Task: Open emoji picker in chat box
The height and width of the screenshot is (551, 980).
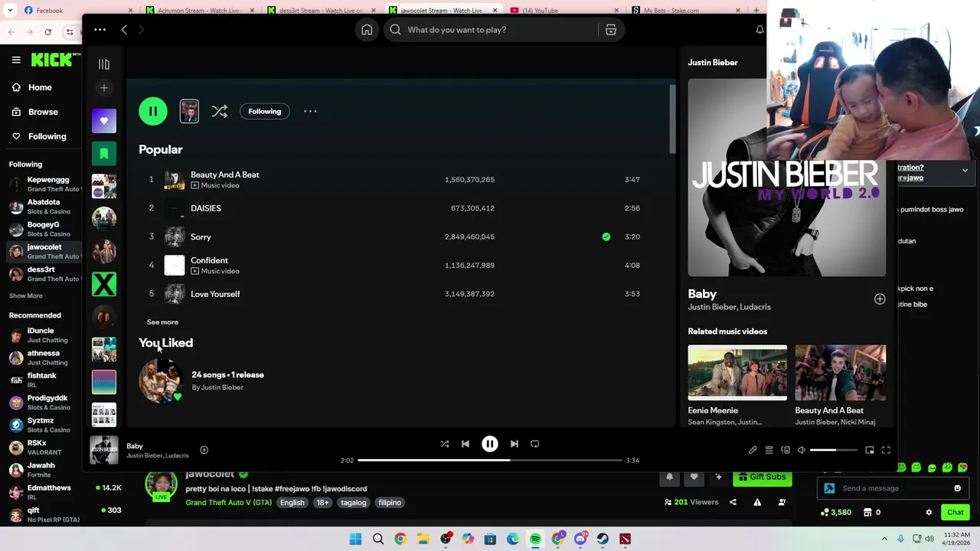Action: point(957,488)
